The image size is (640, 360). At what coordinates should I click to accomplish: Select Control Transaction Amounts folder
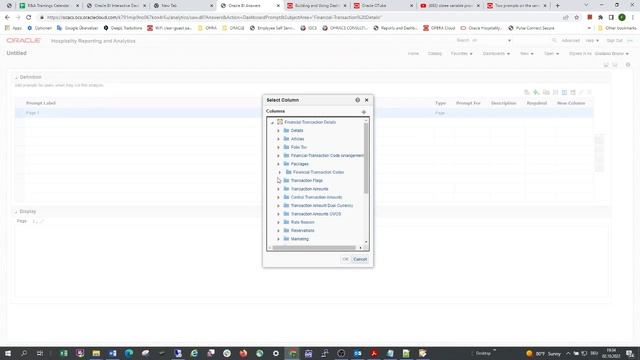316,197
